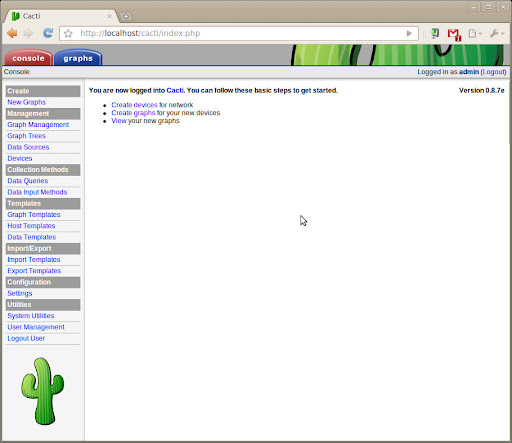Image resolution: width=512 pixels, height=443 pixels.
Task: Open Data Input Methods
Action: (x=37, y=192)
